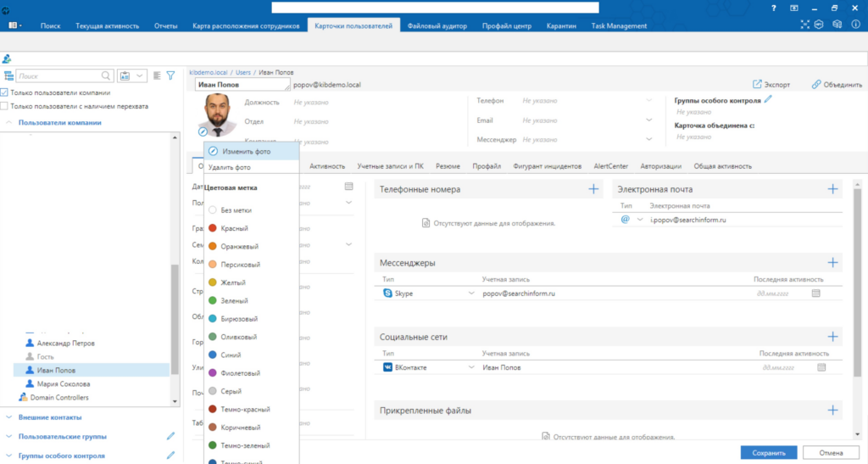The image size is (868, 464).
Task: Click pencil icon next to Пользовательские группы
Action: click(x=170, y=436)
